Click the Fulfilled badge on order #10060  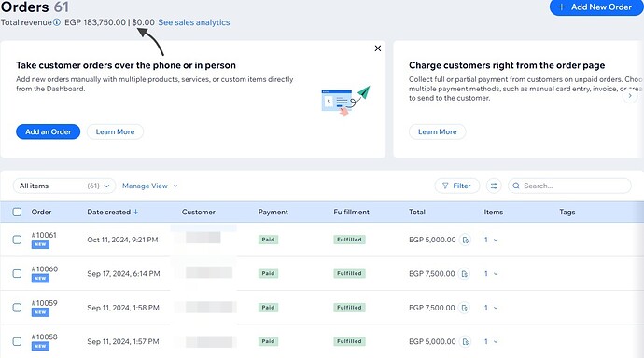pyautogui.click(x=349, y=273)
